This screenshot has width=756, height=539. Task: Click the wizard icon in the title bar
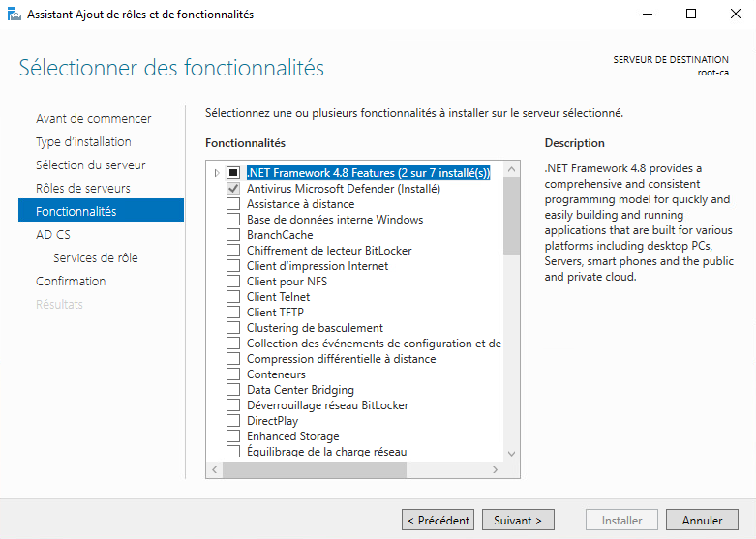(15, 15)
